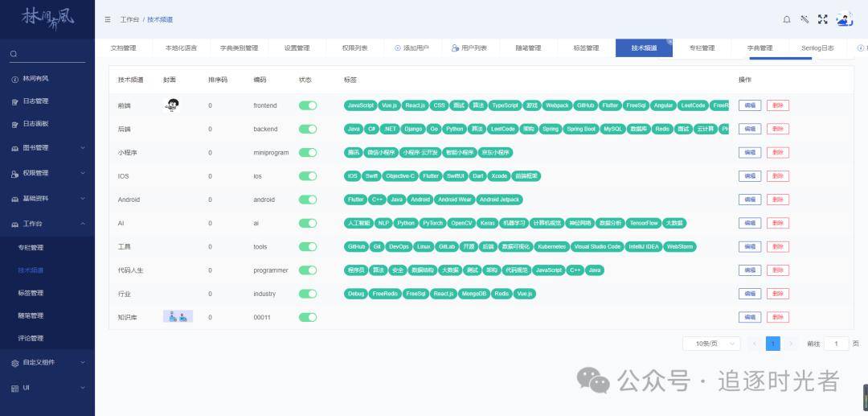Click the JavaScript tag in 前端 row
The width and height of the screenshot is (868, 416).
(360, 105)
